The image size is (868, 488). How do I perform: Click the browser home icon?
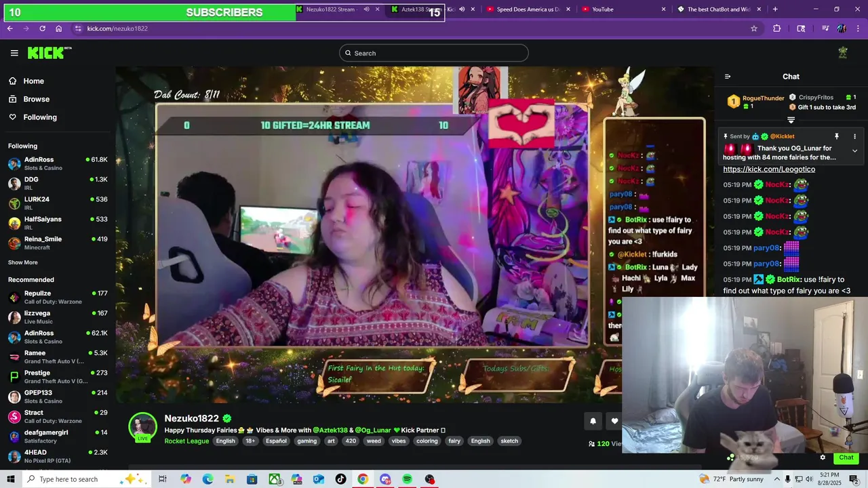[59, 28]
